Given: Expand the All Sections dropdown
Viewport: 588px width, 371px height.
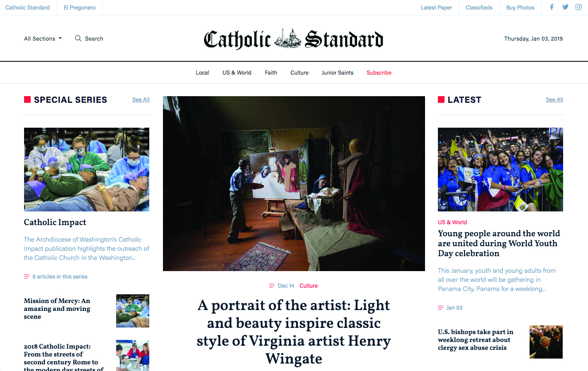Looking at the screenshot, I should (x=43, y=39).
